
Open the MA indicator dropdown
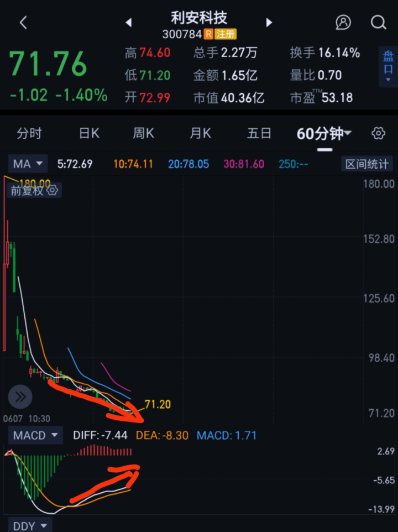[x=28, y=164]
